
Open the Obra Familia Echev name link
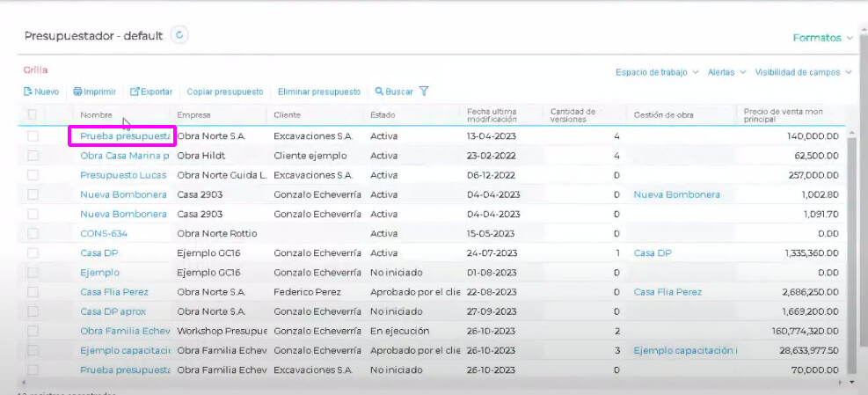tap(125, 331)
